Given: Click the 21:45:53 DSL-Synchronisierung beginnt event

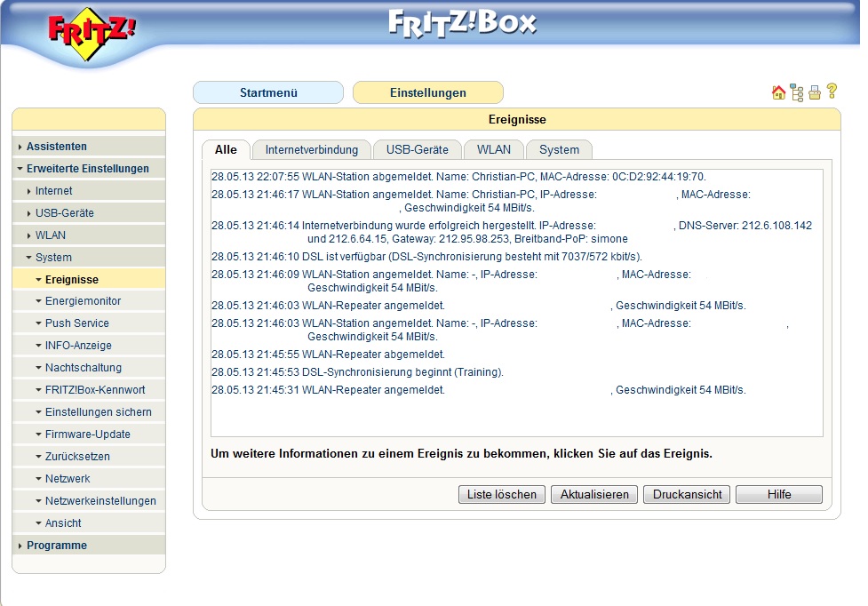Looking at the screenshot, I should coord(358,371).
